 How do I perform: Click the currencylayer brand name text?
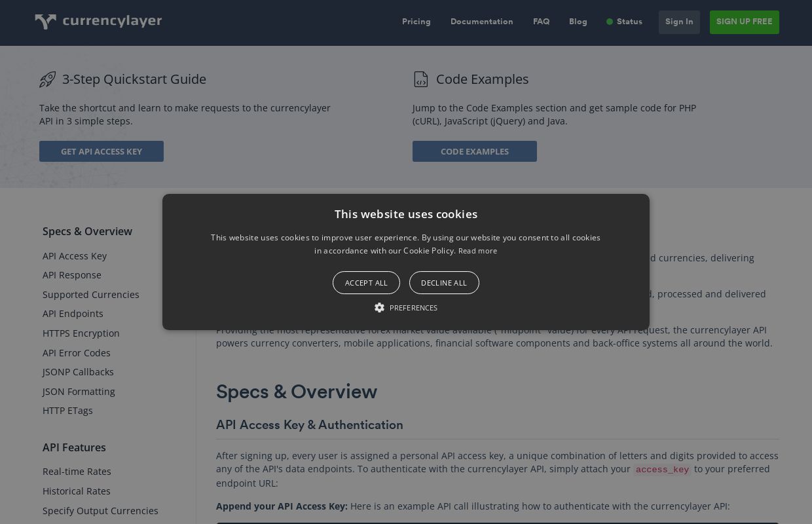(112, 22)
